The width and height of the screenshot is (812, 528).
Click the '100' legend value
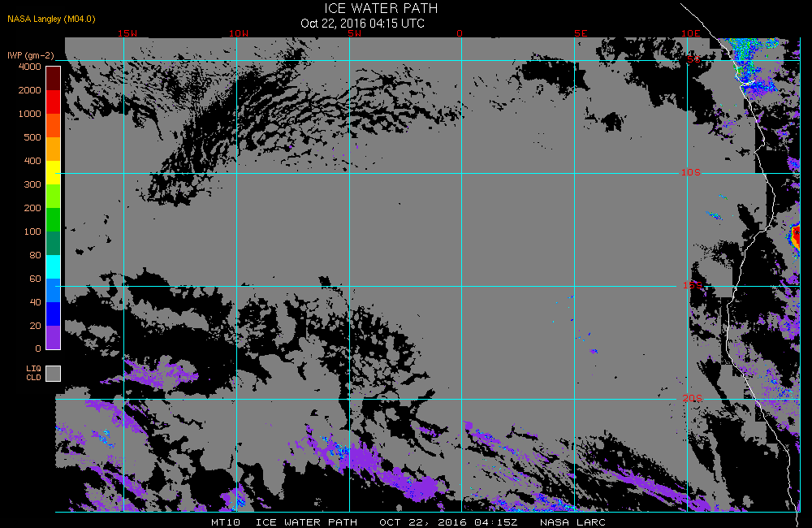pos(32,232)
